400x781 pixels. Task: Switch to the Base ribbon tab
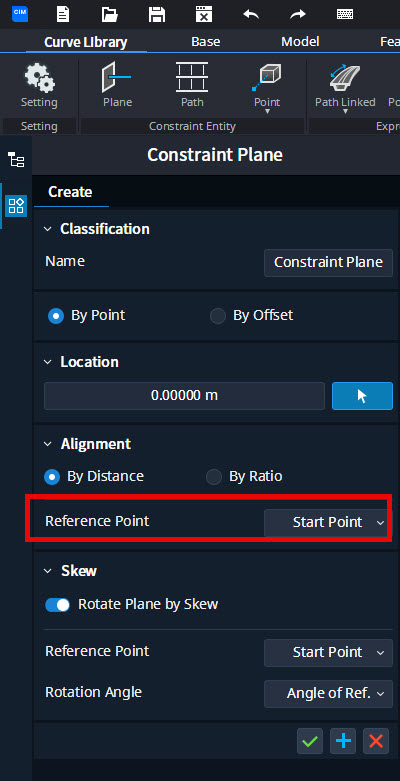tap(206, 42)
